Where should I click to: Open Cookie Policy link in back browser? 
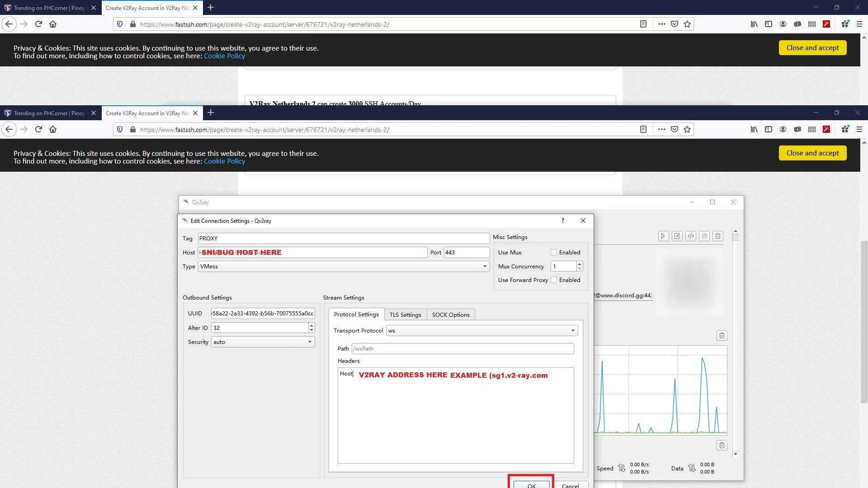point(224,56)
